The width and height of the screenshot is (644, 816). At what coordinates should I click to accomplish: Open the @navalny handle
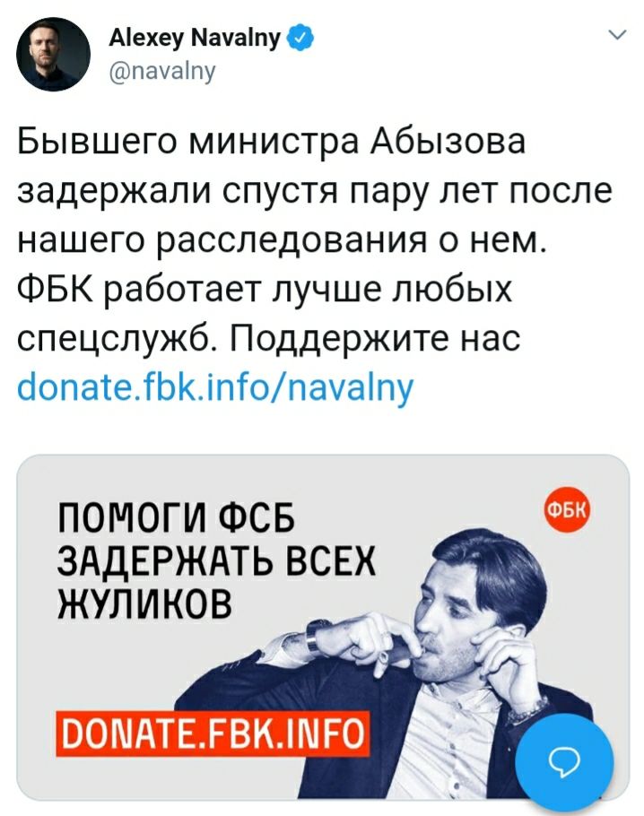(x=162, y=70)
